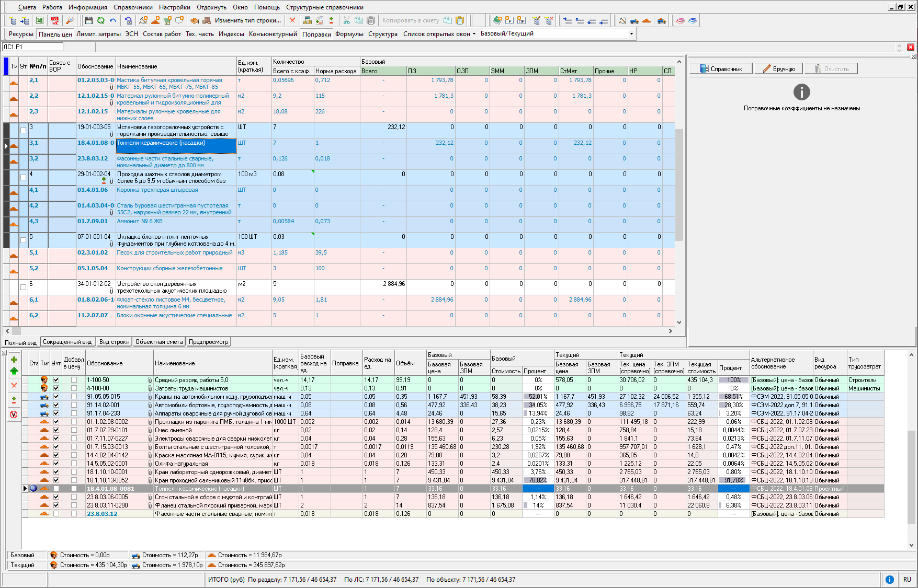Select the row Тоннели керамические (насадки) cell
918x588 pixels.
[176, 146]
